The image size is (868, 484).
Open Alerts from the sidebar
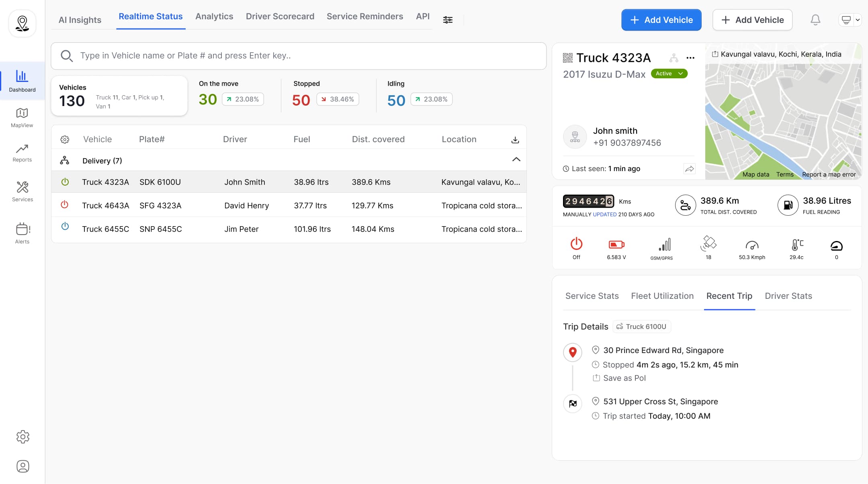pyautogui.click(x=22, y=233)
